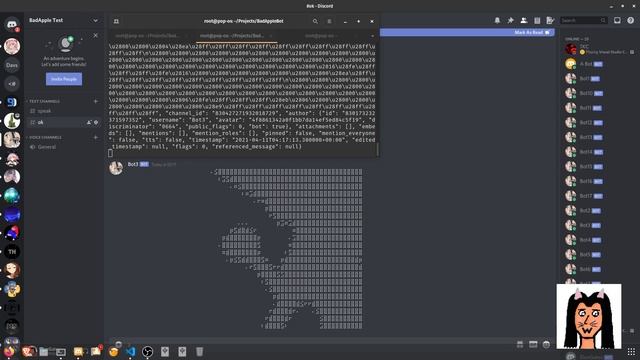Screen dimensions: 640x360
Task: Select the active middle terminal tab
Action: tap(236, 36)
